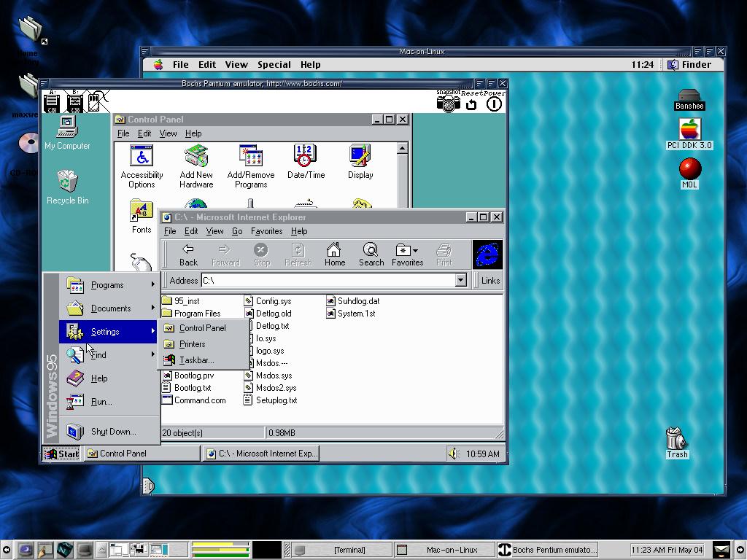The height and width of the screenshot is (560, 747).
Task: Click My Computer desktop icon
Action: (x=67, y=133)
